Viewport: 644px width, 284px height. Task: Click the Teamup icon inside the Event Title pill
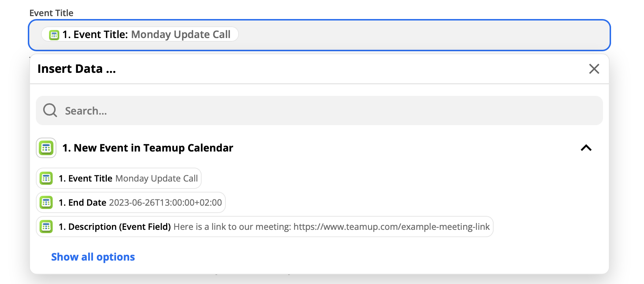(x=54, y=35)
